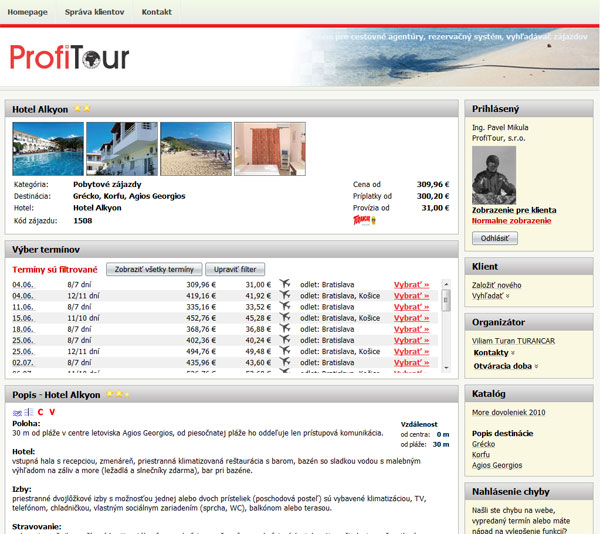Screen dimensions: 600x534
Task: Click Pobytové zájazdy category value
Action: (107, 184)
